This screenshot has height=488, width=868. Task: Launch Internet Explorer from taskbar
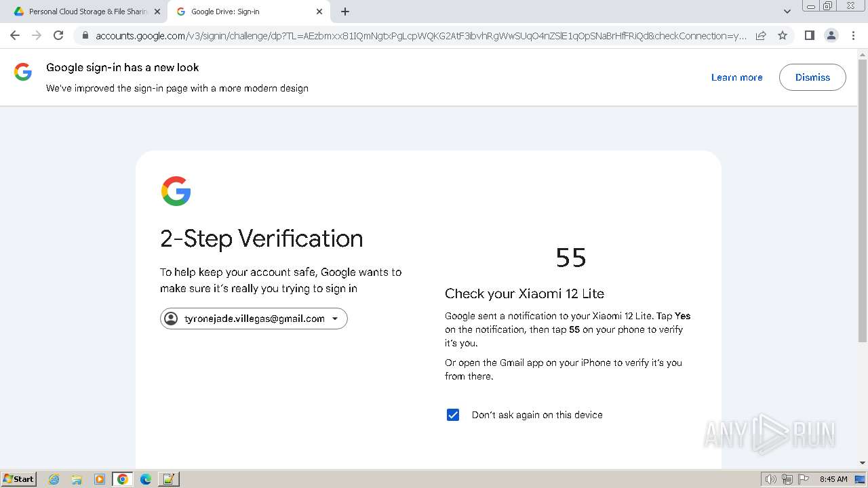pos(54,479)
